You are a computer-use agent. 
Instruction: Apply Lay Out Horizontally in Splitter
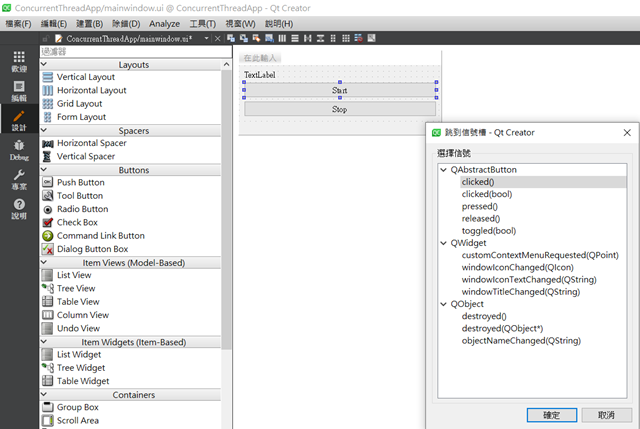(x=307, y=38)
